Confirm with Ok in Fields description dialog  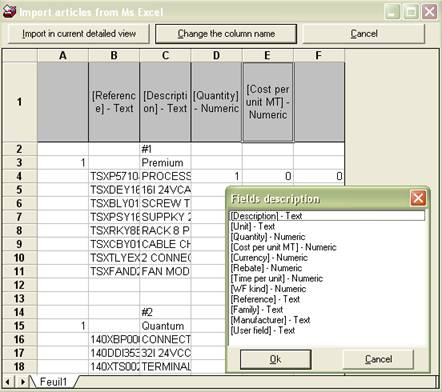point(276,359)
